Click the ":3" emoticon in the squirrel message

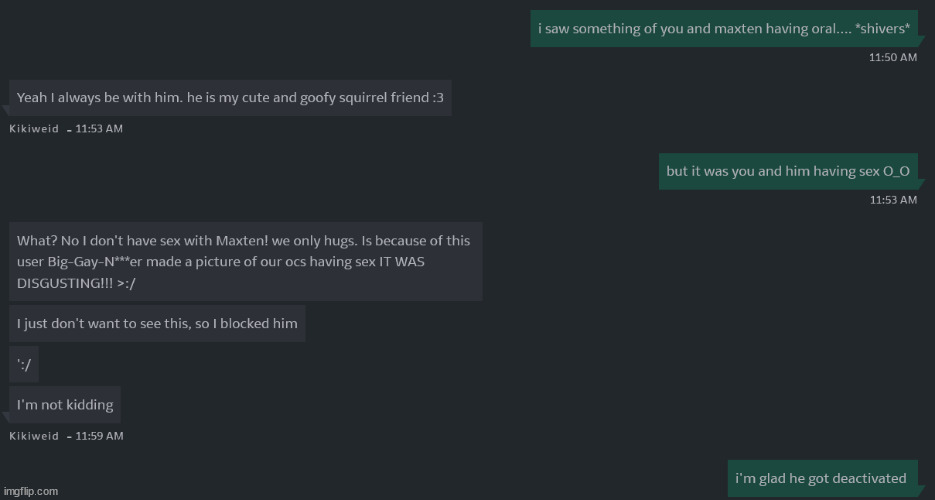[438, 97]
